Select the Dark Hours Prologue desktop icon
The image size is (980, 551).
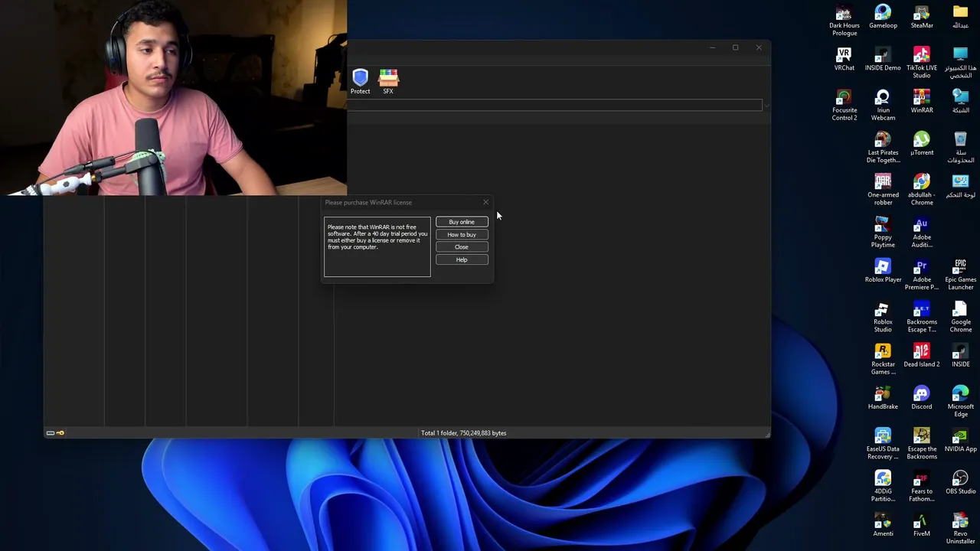(x=844, y=21)
